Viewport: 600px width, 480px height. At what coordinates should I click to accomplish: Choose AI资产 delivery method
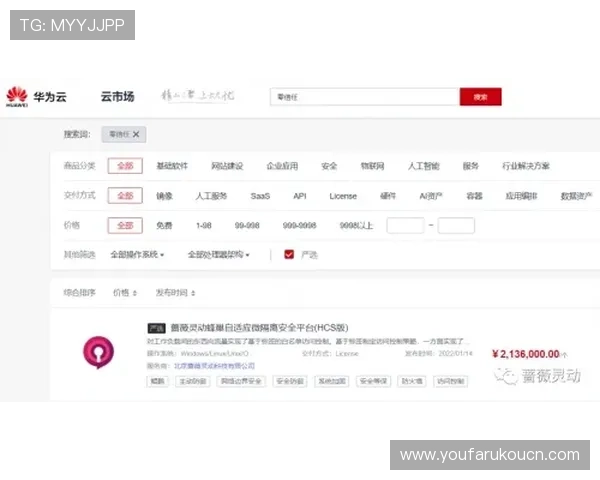pos(431,196)
